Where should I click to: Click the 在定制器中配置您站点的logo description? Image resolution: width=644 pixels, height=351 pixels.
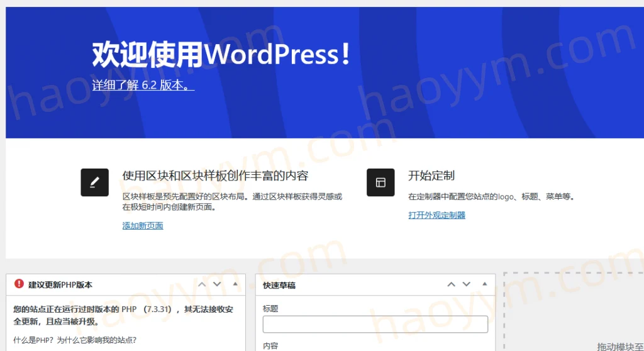tap(491, 197)
